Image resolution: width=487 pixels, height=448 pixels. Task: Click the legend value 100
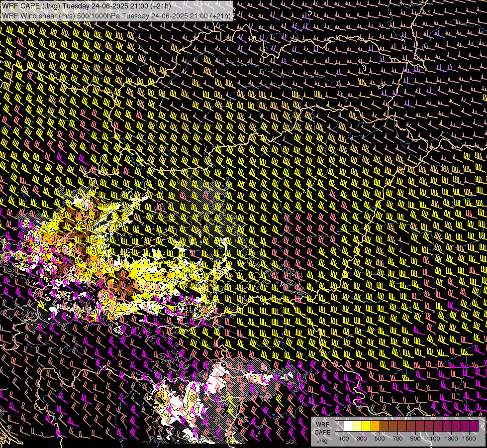344,439
